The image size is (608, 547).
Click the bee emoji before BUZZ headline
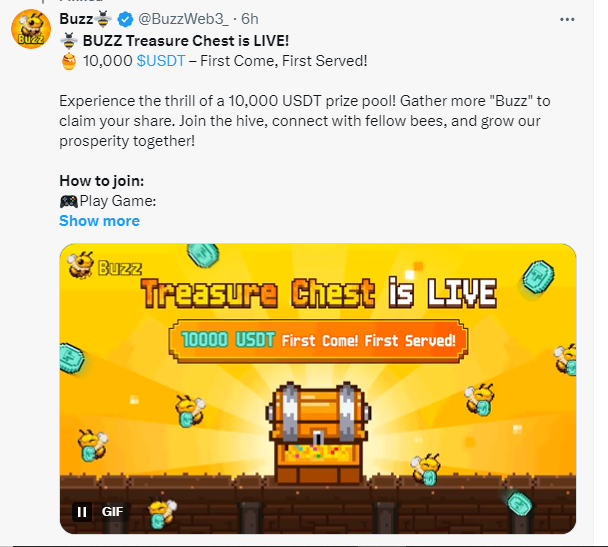click(x=69, y=41)
